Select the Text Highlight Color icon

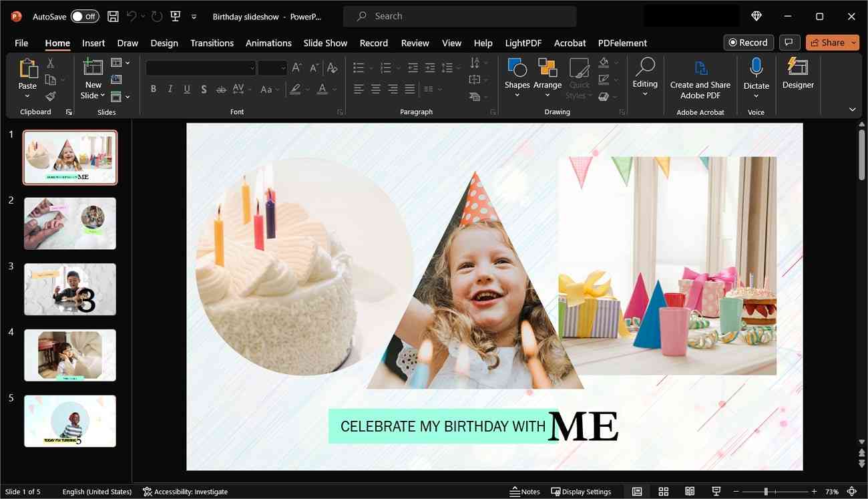[296, 89]
